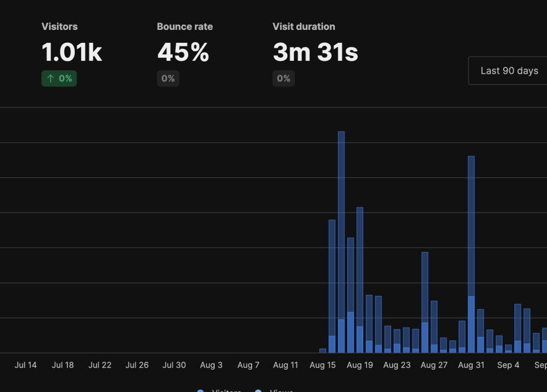Toggle the Visitors legend dot below chart

click(x=200, y=390)
